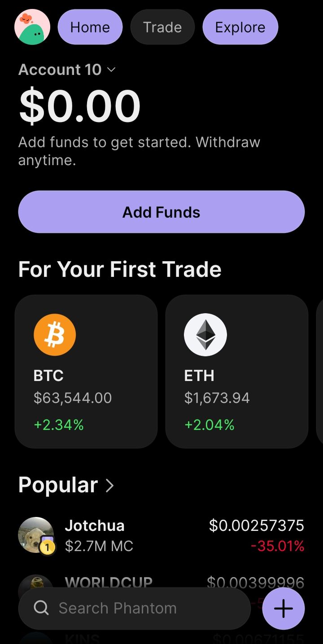Open Jotchua token avatar image
323x644 pixels.
[x=36, y=535]
